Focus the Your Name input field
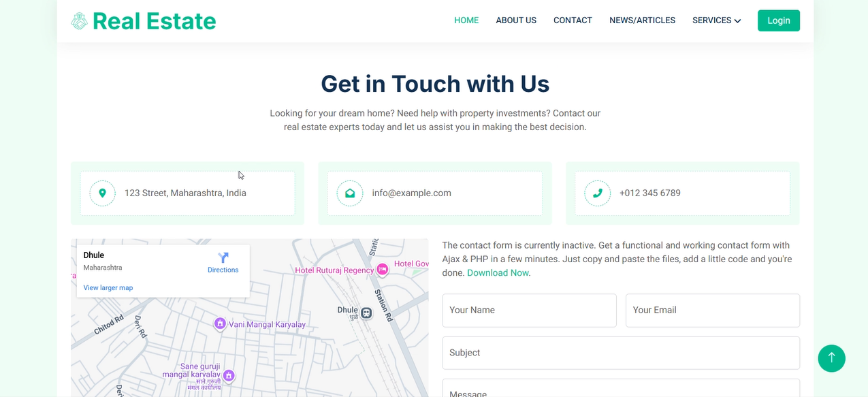The image size is (868, 397). click(x=529, y=311)
